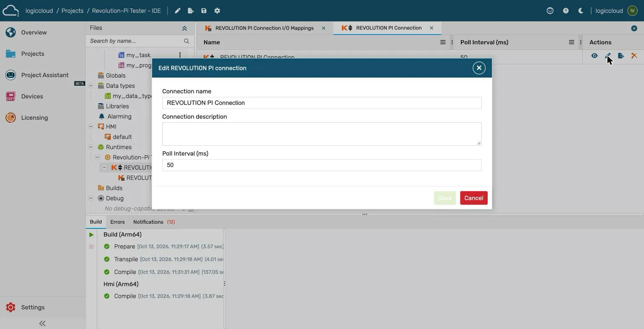
Task: Close the edit connection dialog with X
Action: coord(479,68)
